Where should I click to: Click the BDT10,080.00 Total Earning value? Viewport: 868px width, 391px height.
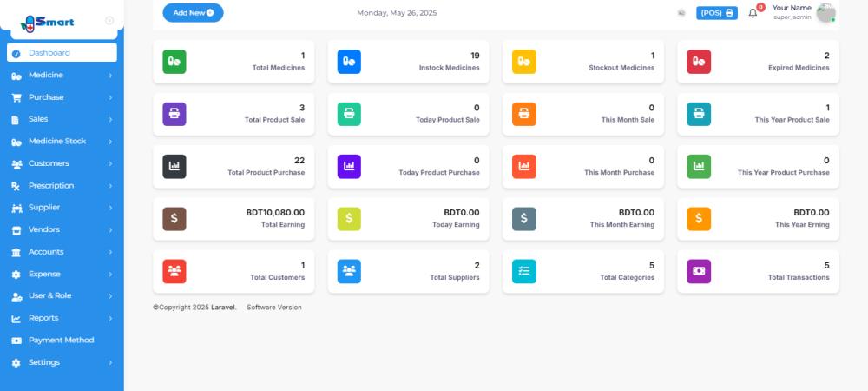click(275, 213)
